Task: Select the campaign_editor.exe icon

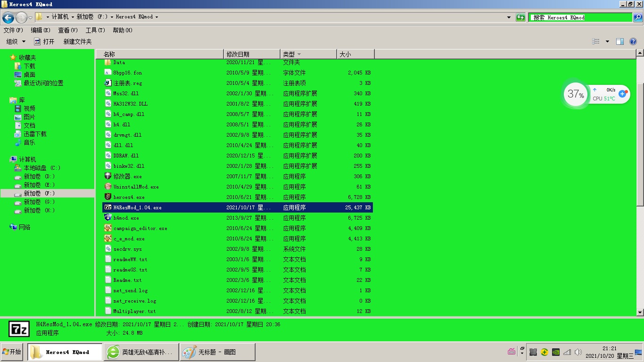Action: coord(108,228)
